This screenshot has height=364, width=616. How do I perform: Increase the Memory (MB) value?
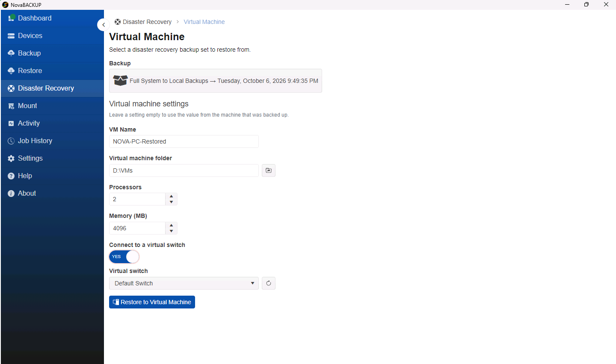tap(171, 225)
